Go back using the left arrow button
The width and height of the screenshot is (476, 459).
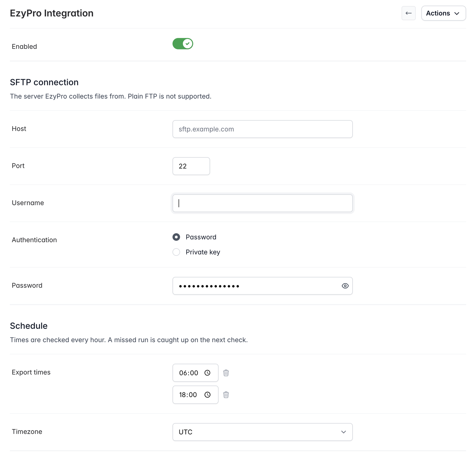coord(408,13)
